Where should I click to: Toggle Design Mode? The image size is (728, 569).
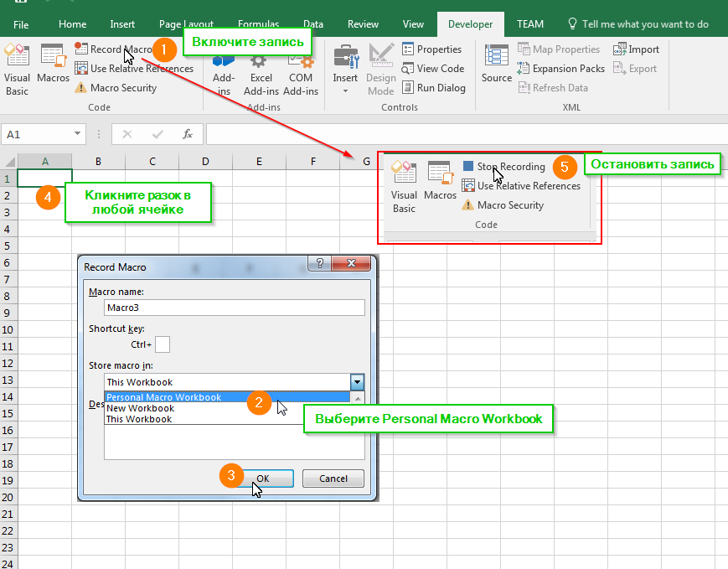pyautogui.click(x=380, y=70)
